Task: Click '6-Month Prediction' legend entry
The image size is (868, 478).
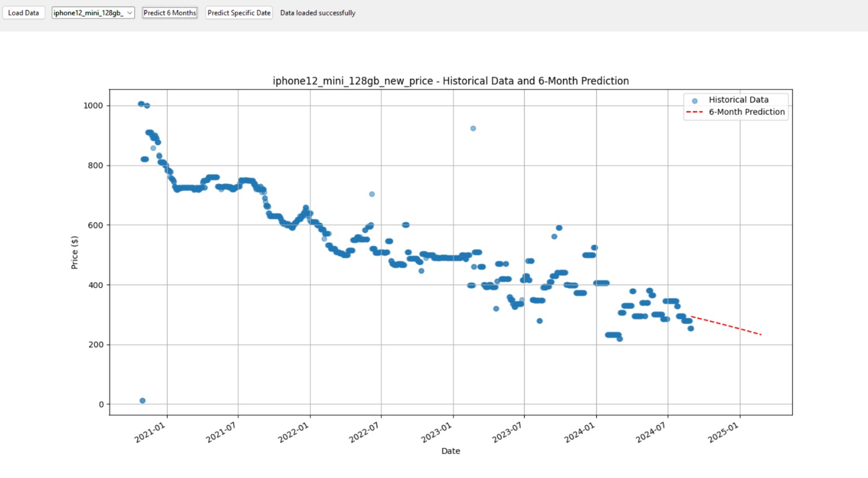Action: pos(746,112)
